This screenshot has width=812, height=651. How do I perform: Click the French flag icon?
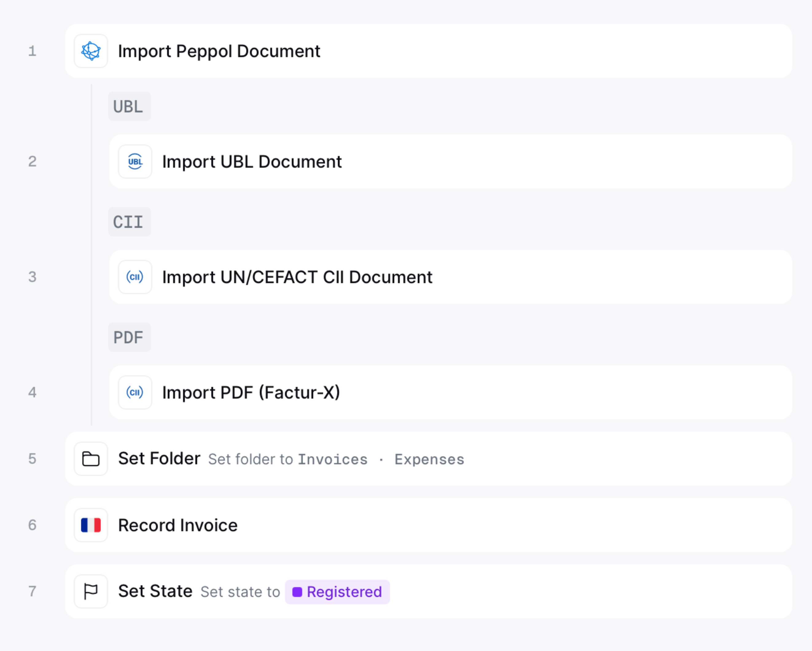[91, 525]
